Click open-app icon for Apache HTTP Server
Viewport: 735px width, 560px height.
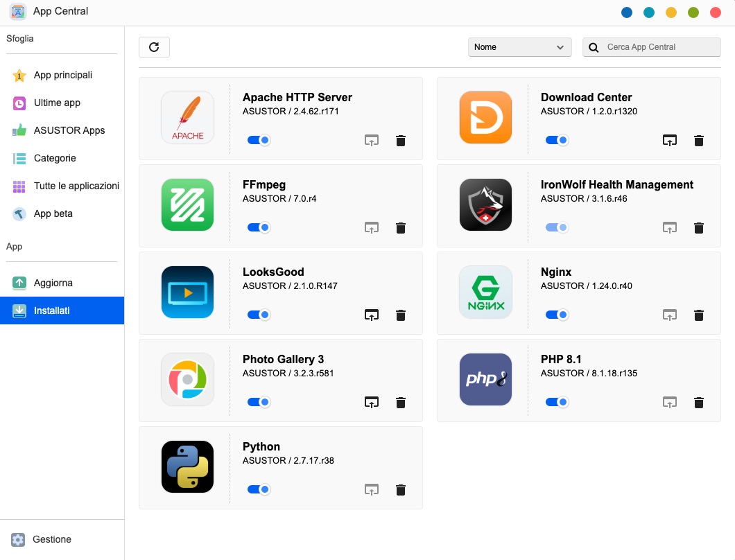372,140
